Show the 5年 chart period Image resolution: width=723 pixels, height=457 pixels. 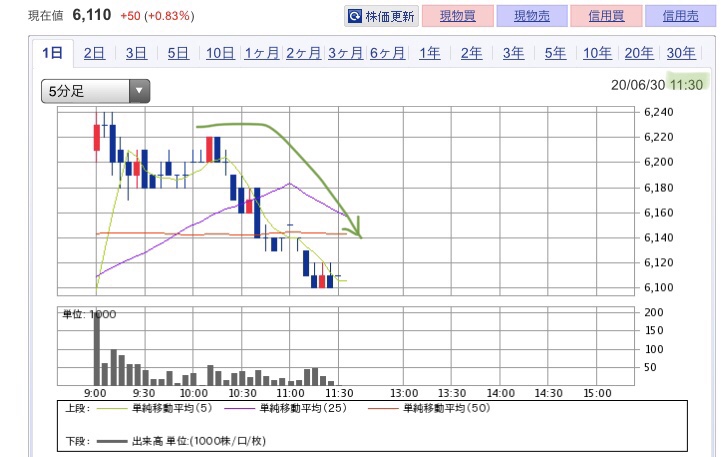point(555,53)
